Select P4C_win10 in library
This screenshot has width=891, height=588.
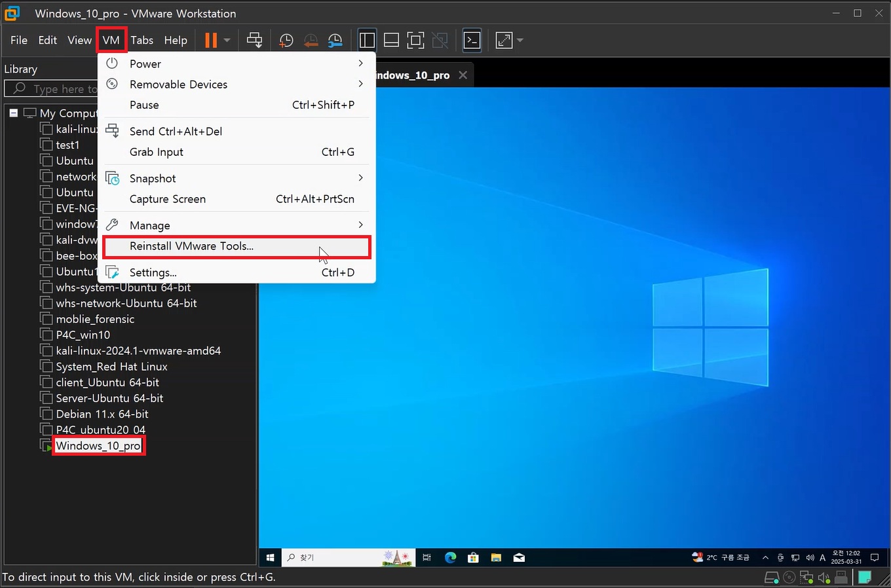[x=83, y=335]
